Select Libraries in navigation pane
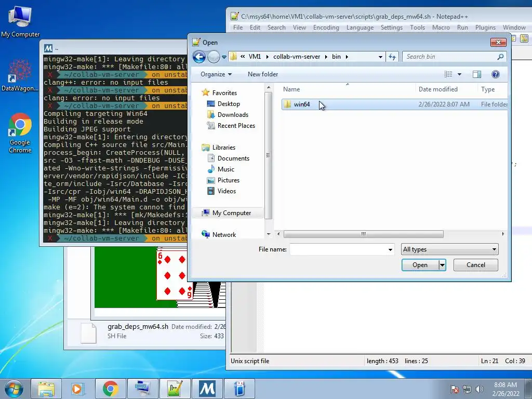Viewport: 532px width, 399px height. (x=223, y=147)
